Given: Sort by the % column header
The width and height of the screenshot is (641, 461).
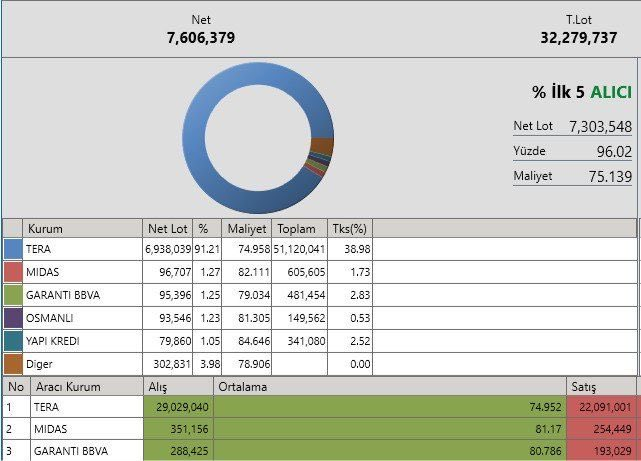Looking at the screenshot, I should point(207,228).
